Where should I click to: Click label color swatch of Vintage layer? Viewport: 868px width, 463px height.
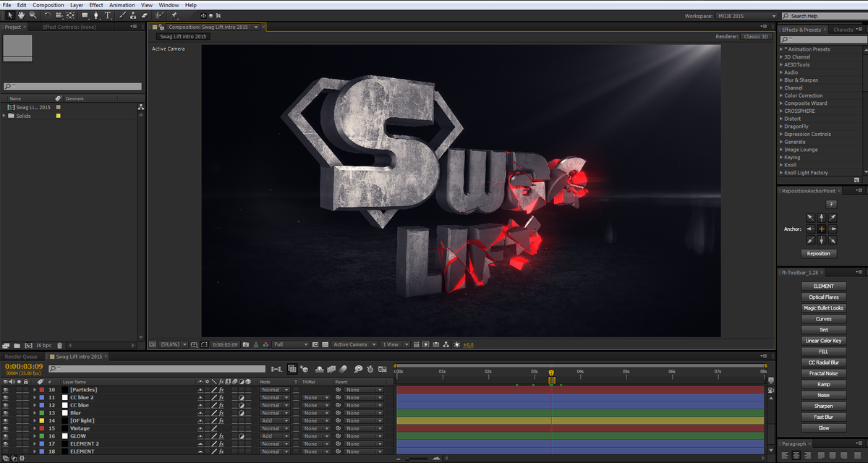(41, 428)
